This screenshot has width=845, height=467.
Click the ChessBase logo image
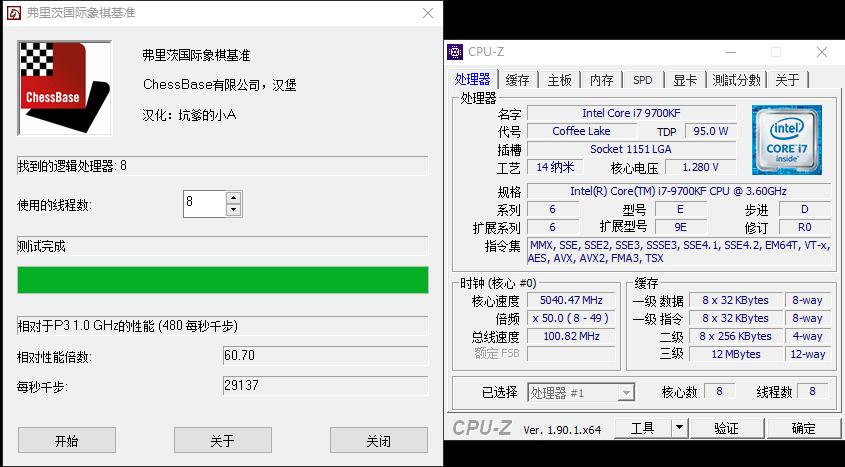pos(65,88)
